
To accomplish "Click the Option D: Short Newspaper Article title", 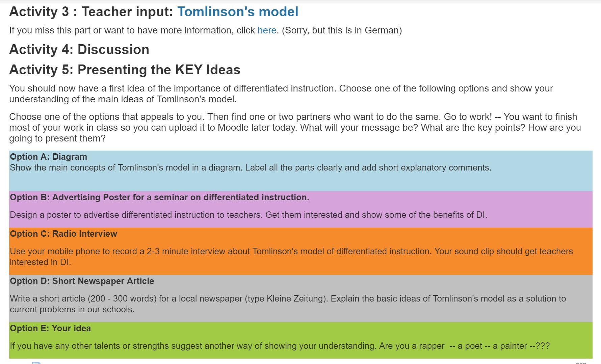I will [x=82, y=281].
